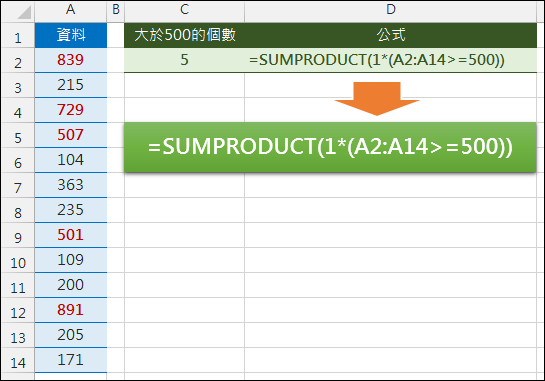Viewport: 545px width, 381px height.
Task: Select cell containing 215
Action: coord(71,85)
